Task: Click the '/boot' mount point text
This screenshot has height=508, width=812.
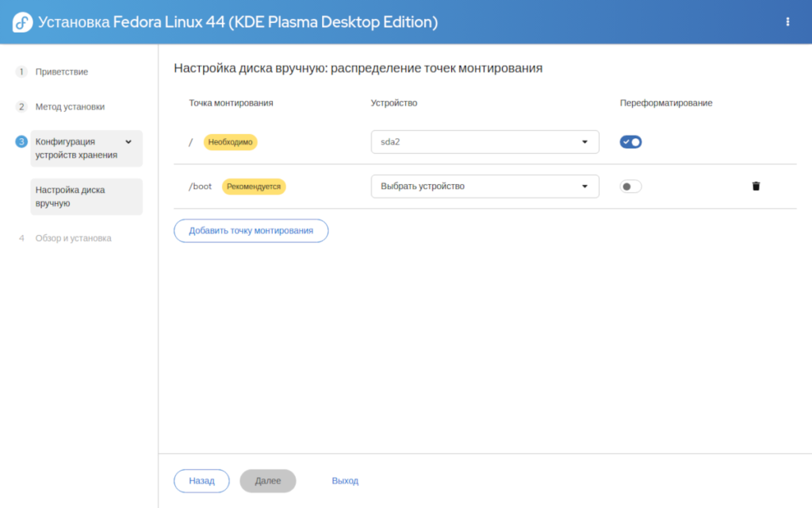Action: pos(201,187)
